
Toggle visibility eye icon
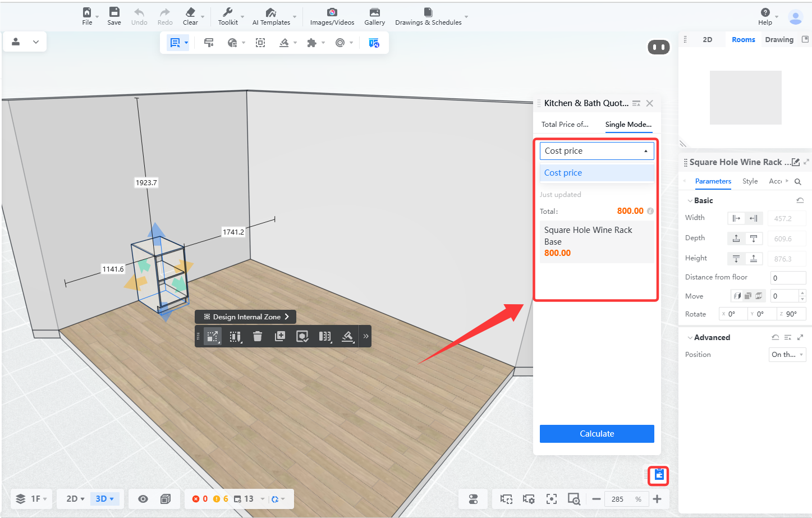tap(143, 499)
